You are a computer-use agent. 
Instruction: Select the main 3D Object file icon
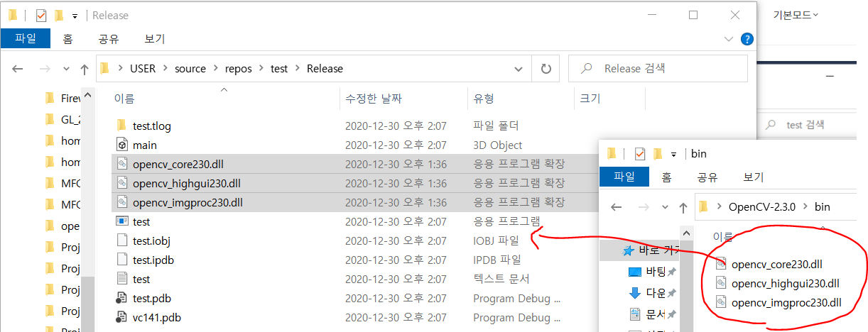coord(121,145)
